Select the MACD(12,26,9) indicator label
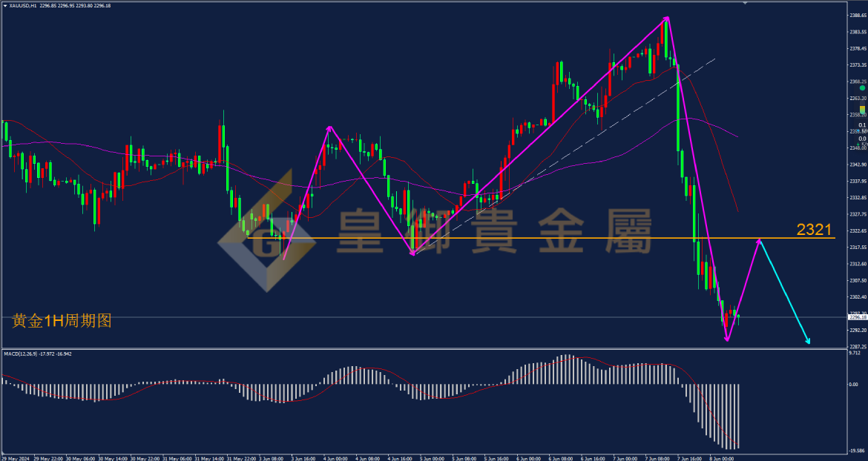Viewport: 868px width, 461px height. click(20, 354)
